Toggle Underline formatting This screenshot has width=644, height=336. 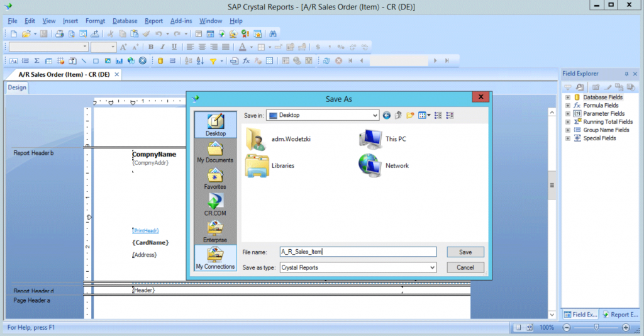(174, 47)
